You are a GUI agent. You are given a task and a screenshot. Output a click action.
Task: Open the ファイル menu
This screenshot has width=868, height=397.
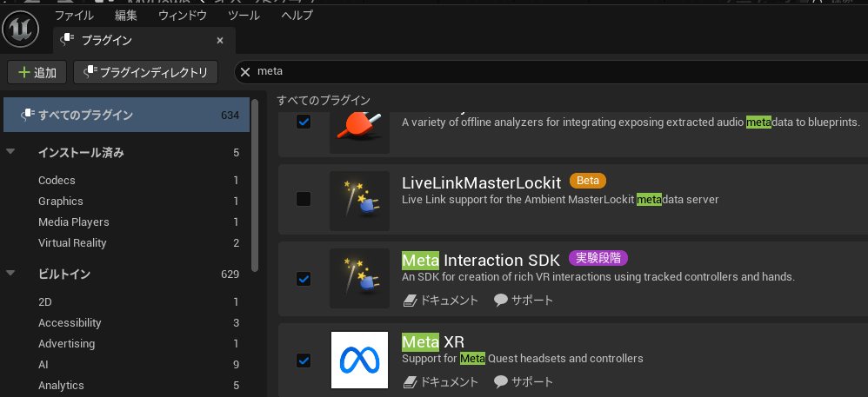[74, 15]
